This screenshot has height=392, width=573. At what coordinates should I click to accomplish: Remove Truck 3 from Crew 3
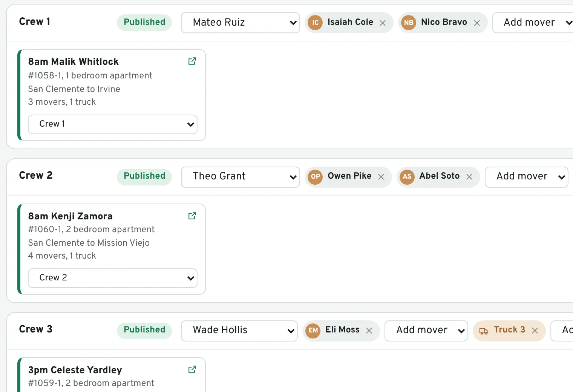tap(535, 331)
